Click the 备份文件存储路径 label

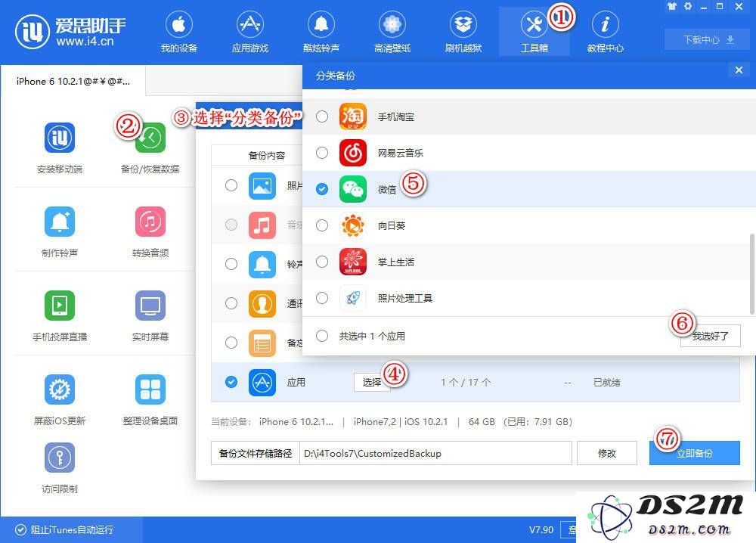pos(256,453)
